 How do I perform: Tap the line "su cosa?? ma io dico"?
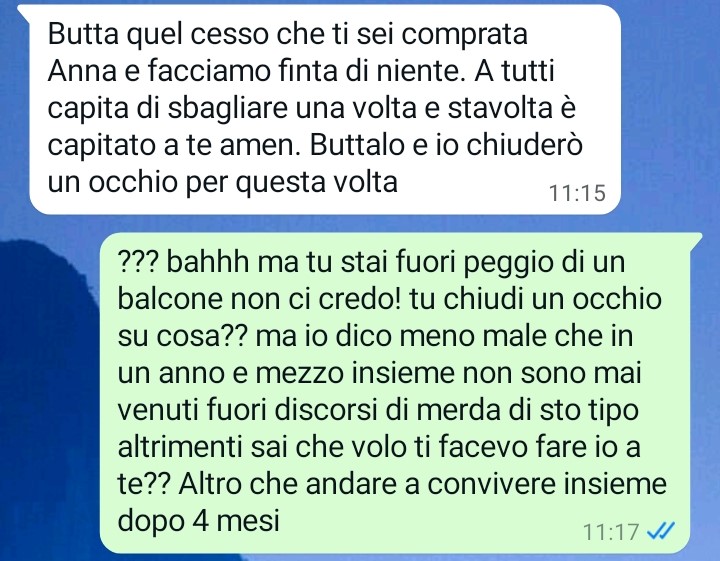(375, 336)
